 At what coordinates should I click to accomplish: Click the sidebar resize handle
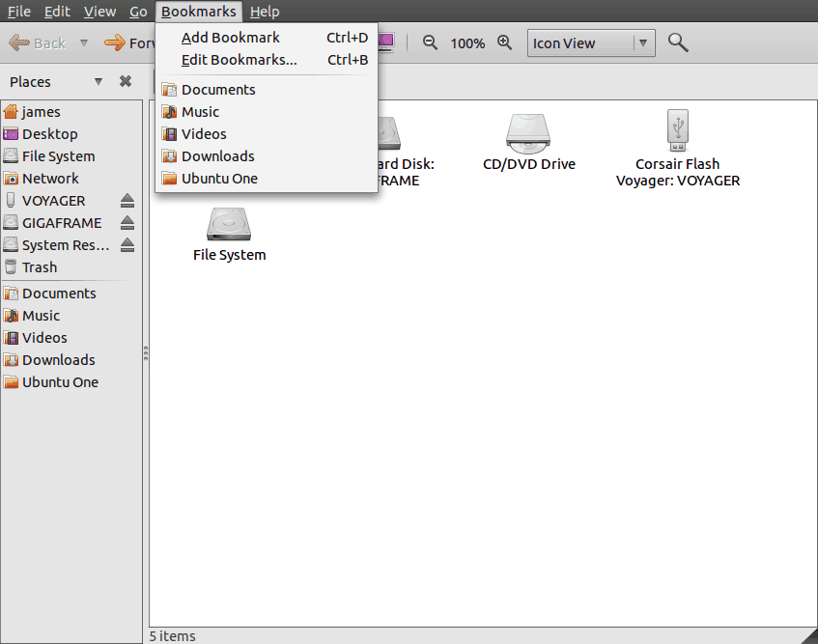(145, 354)
